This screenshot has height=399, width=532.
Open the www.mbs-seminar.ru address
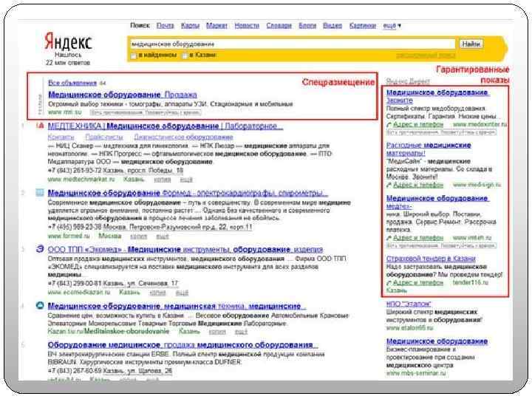click(x=416, y=373)
